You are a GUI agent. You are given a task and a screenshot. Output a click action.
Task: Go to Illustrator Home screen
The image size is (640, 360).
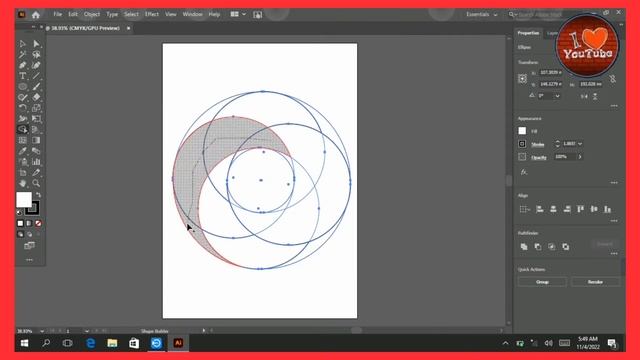click(x=36, y=15)
